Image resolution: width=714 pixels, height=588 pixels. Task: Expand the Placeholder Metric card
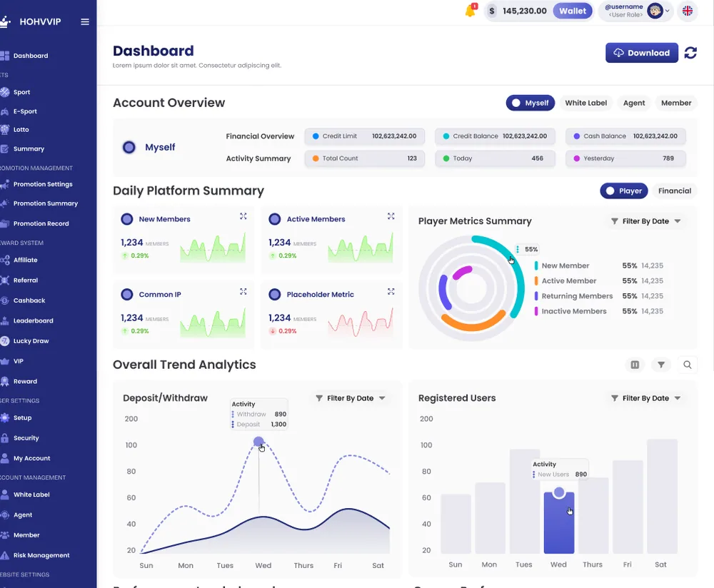tap(391, 292)
